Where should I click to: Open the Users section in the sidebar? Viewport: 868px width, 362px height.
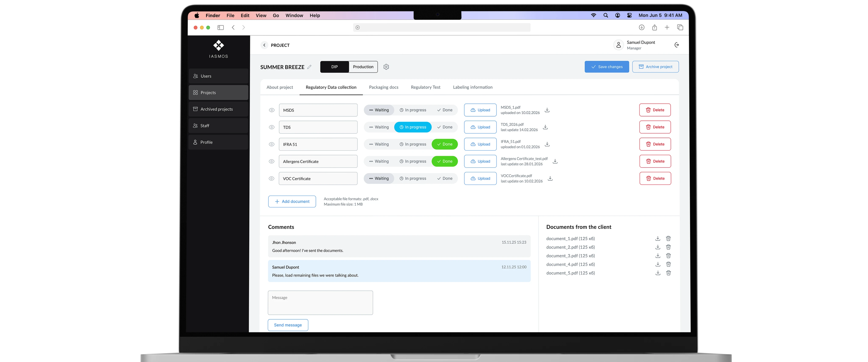[x=218, y=76]
